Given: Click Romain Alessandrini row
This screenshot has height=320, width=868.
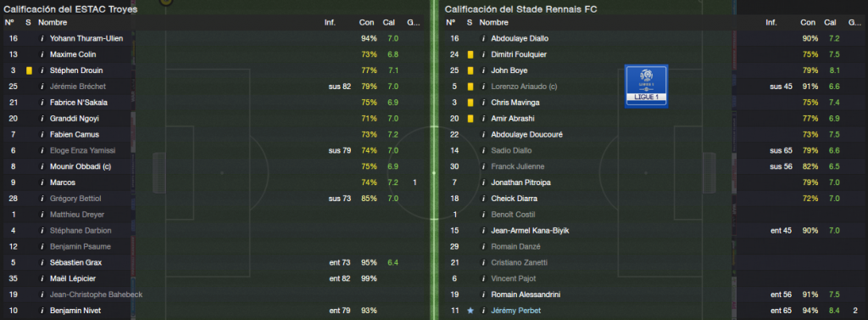Looking at the screenshot, I should [x=655, y=295].
